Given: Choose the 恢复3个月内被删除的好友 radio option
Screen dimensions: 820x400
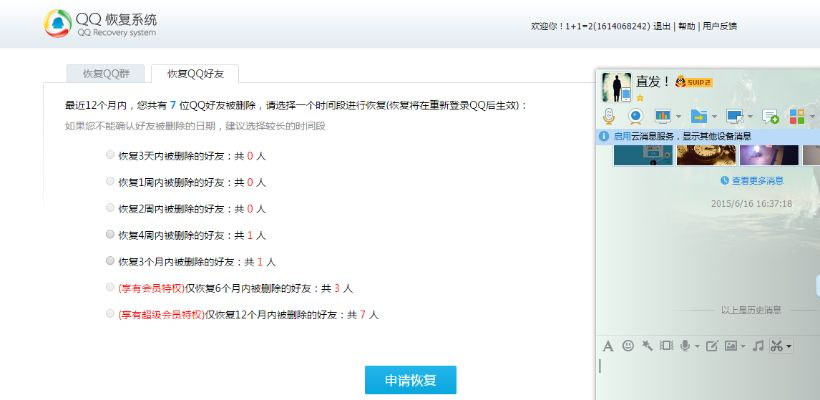Looking at the screenshot, I should tap(109, 261).
